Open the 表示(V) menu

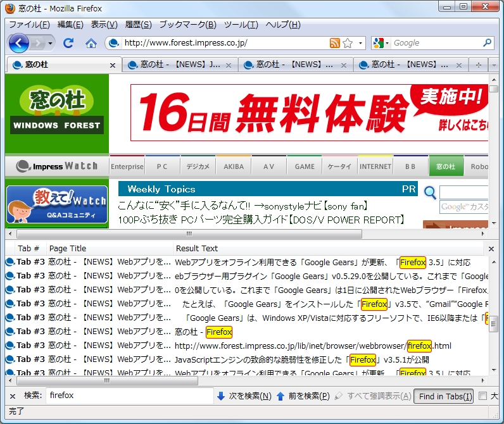tap(104, 25)
